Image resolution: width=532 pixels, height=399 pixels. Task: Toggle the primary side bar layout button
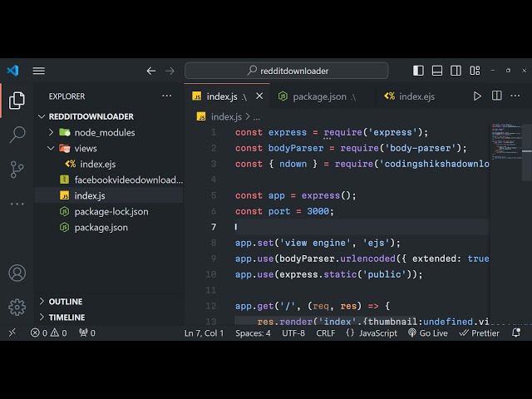tap(418, 71)
